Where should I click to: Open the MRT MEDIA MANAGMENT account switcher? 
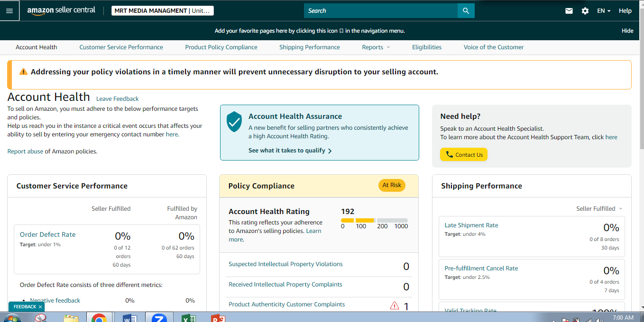(x=162, y=10)
